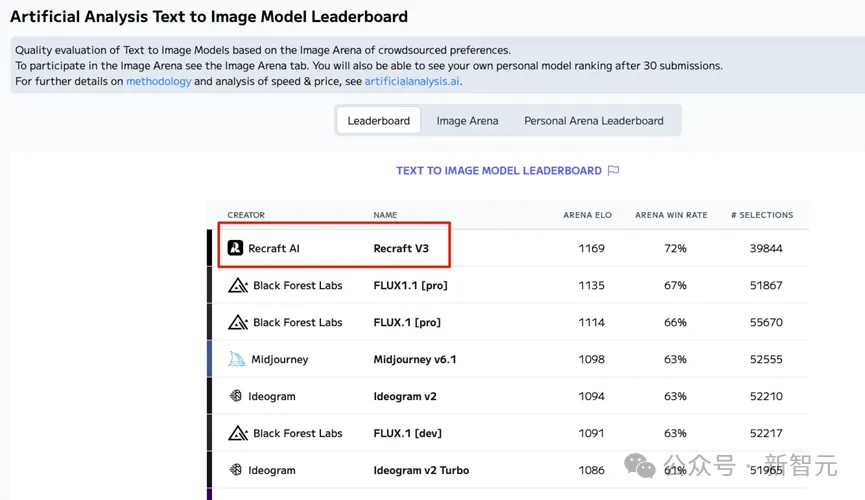The height and width of the screenshot is (500, 865).
Task: Sort by the NAME column header
Action: [385, 215]
